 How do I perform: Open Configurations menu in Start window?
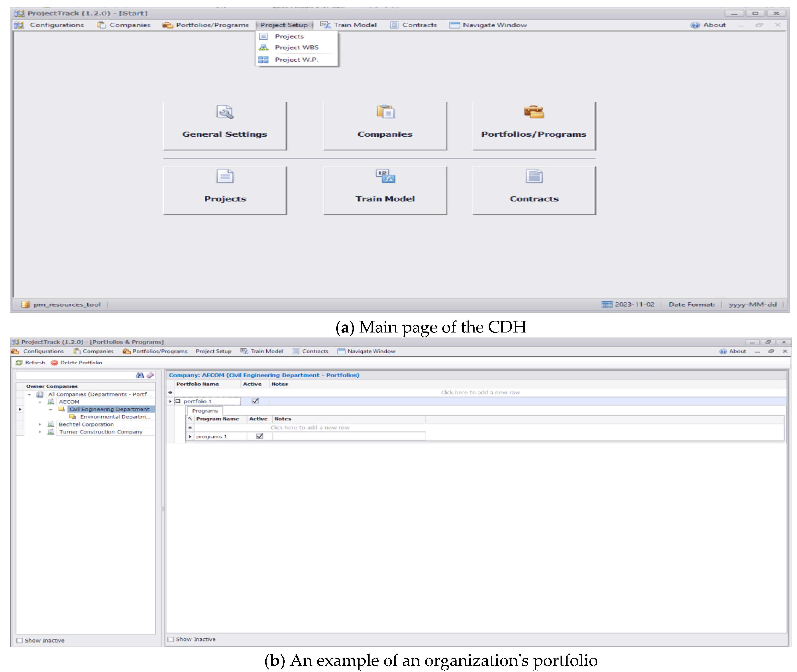[x=56, y=25]
